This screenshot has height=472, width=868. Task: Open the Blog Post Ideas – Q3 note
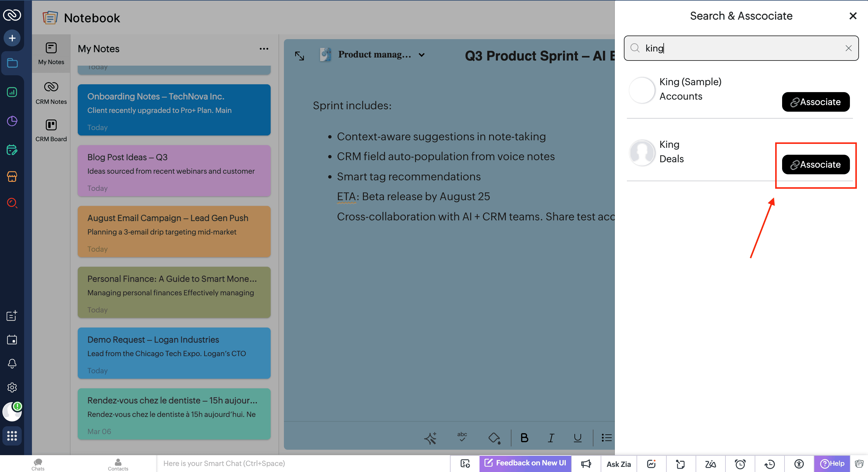click(x=174, y=171)
